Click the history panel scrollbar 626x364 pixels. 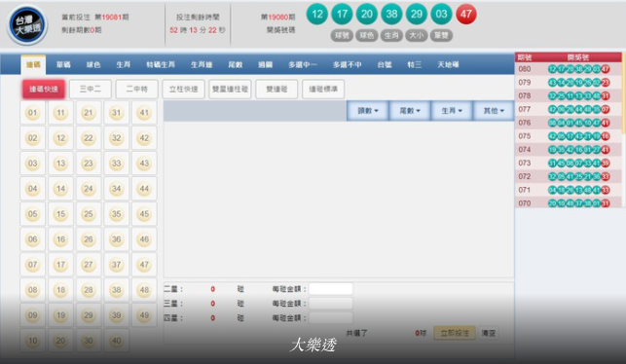624,93
